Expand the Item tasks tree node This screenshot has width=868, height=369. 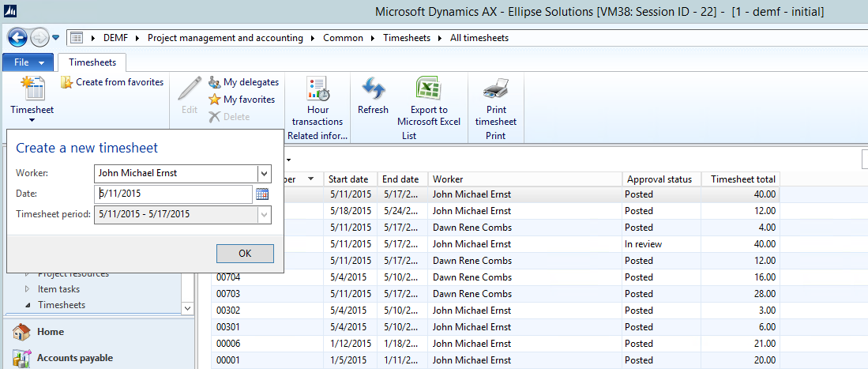29,289
